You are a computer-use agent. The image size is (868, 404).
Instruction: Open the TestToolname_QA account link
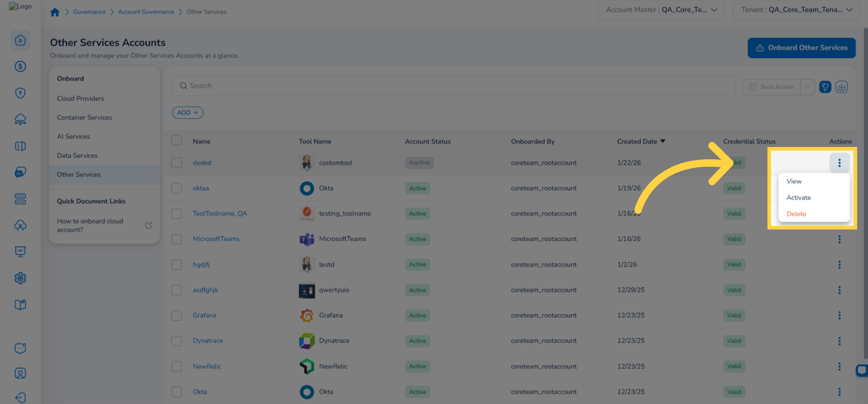tap(220, 214)
